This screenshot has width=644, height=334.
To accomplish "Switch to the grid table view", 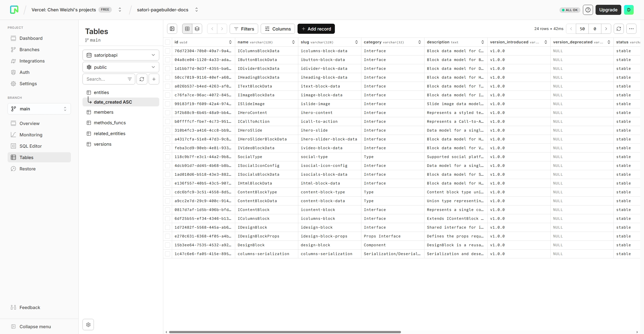I will 187,29.
